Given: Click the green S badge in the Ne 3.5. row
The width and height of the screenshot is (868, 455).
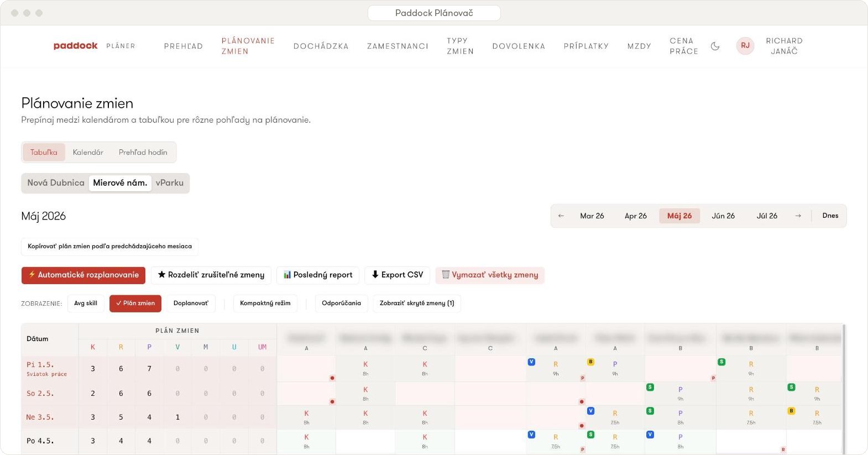Looking at the screenshot, I should click(x=650, y=411).
